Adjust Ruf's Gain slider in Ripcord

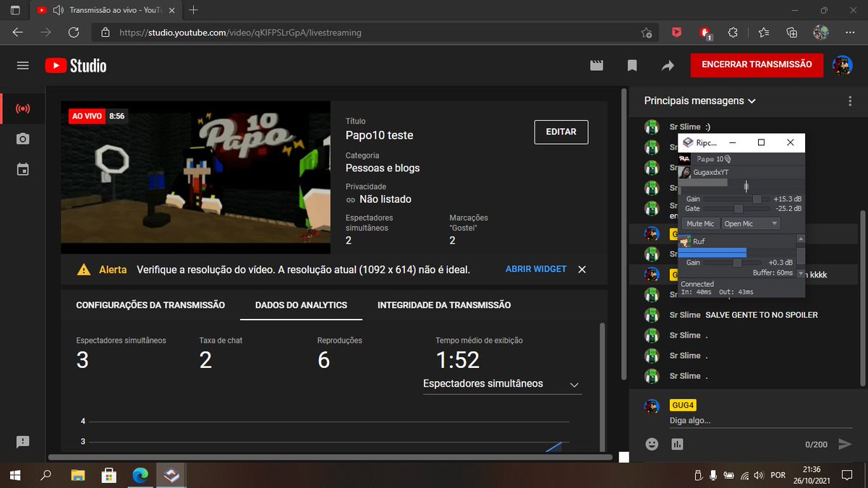coord(737,263)
